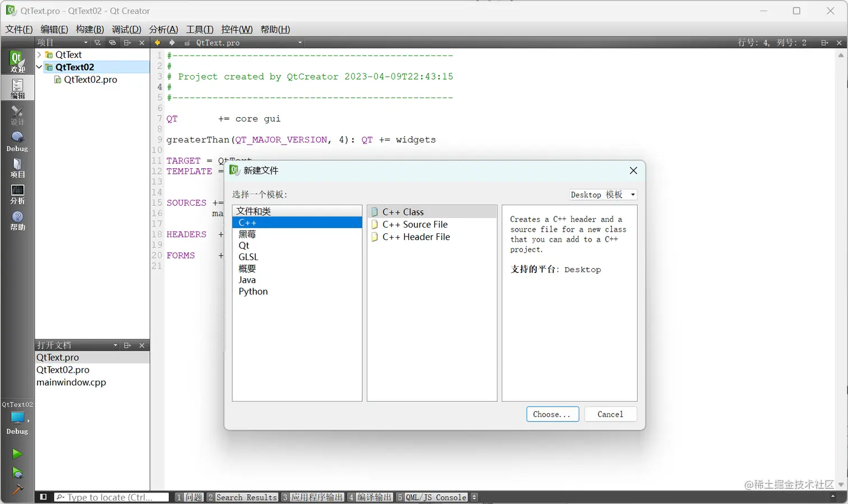Go back with the yellow left arrow
This screenshot has height=504, width=848.
pyautogui.click(x=158, y=43)
